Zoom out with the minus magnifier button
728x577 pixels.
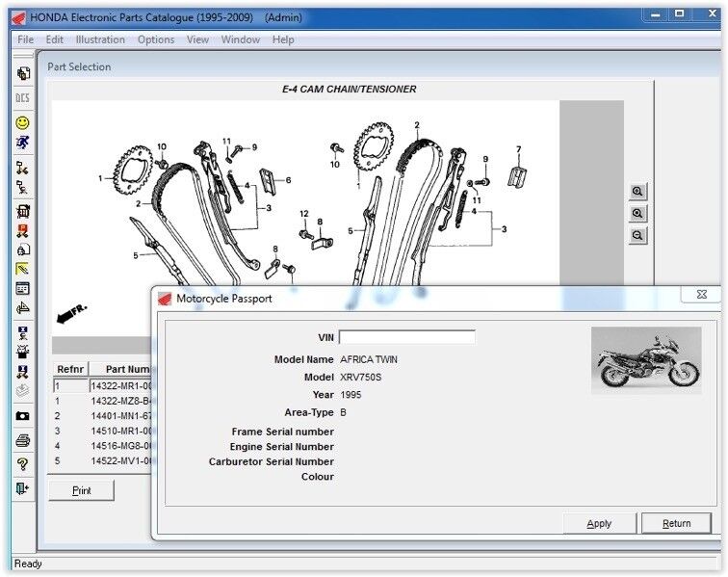click(637, 235)
